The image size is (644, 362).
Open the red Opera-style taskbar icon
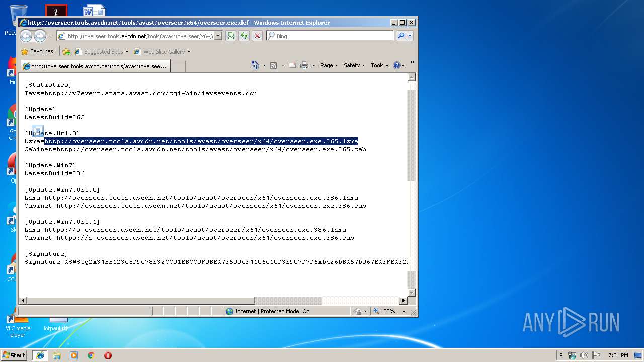[x=108, y=355]
